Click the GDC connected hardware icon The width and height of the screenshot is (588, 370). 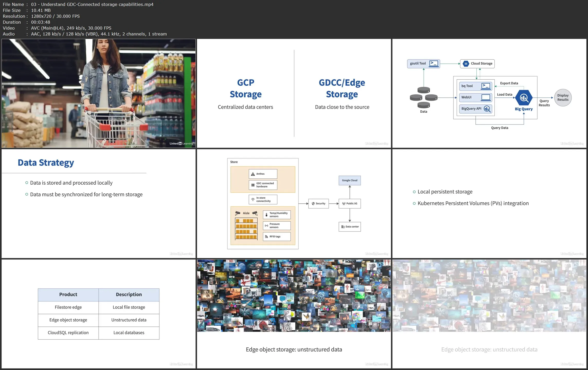click(x=253, y=185)
